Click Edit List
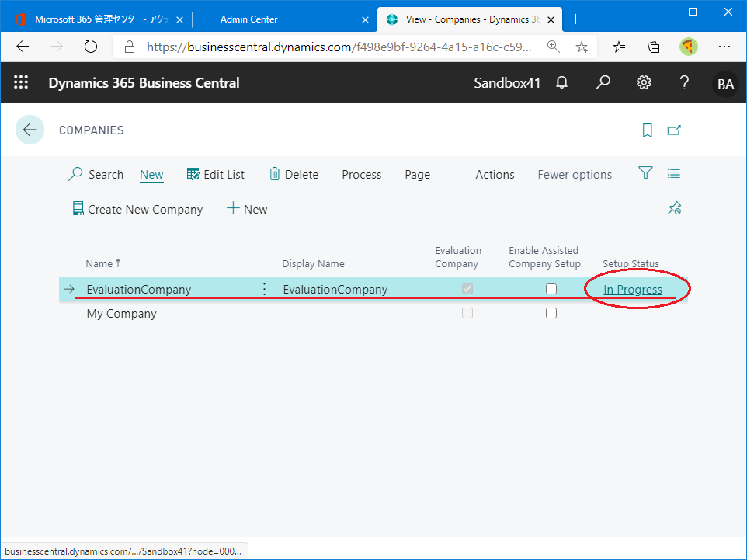The height and width of the screenshot is (560, 747). tap(215, 175)
